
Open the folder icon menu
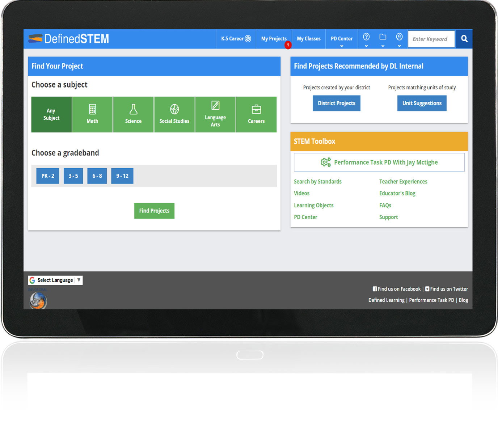pyautogui.click(x=383, y=39)
